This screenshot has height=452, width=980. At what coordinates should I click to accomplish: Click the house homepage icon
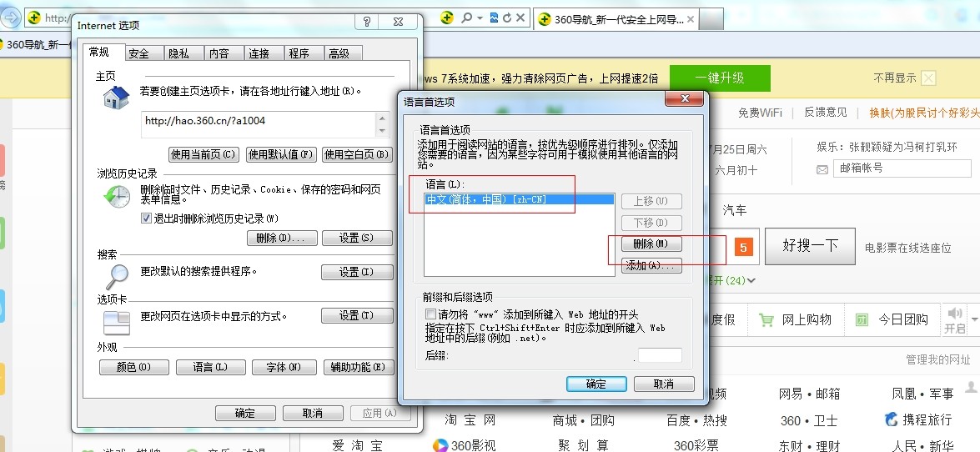pos(116,98)
